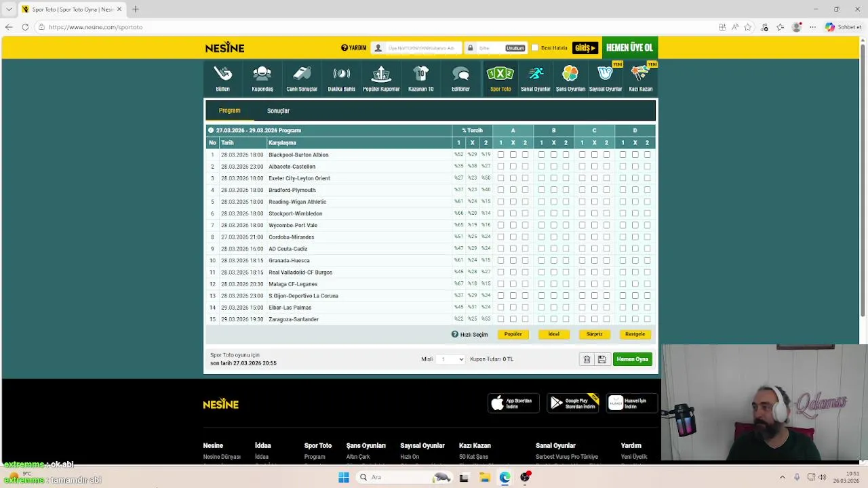Click the Popüler quick pick button
Screen dimensions: 868x488
coord(513,334)
